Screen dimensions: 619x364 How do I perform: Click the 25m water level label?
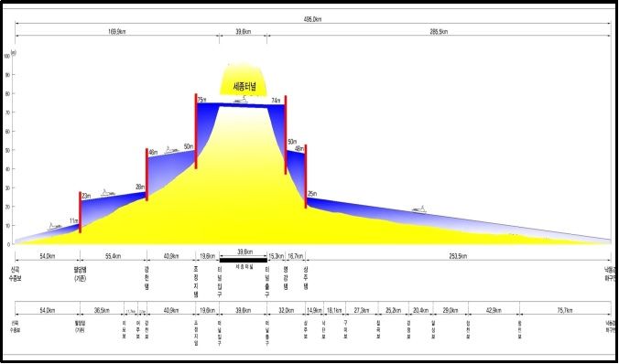pyautogui.click(x=312, y=194)
